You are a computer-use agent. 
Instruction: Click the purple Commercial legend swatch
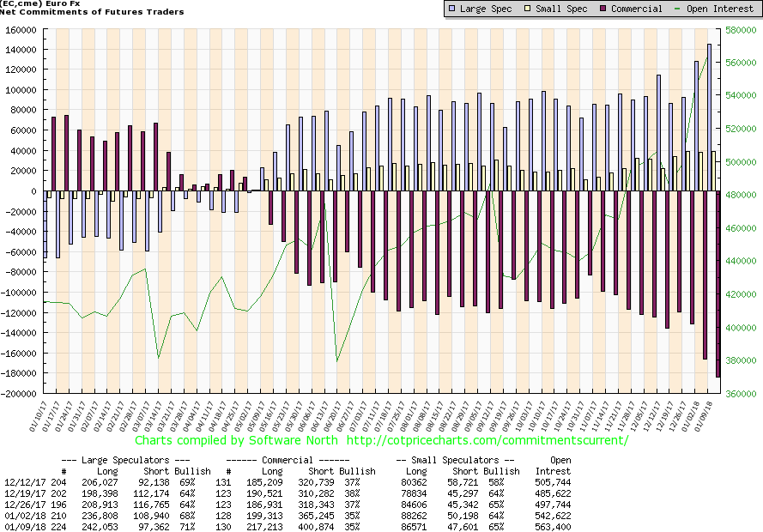coord(604,9)
